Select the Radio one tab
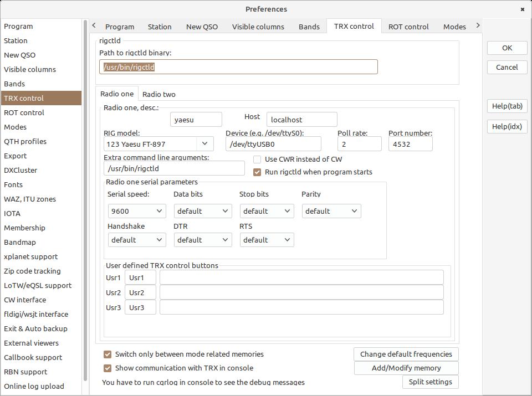The width and height of the screenshot is (532, 396). pyautogui.click(x=117, y=94)
